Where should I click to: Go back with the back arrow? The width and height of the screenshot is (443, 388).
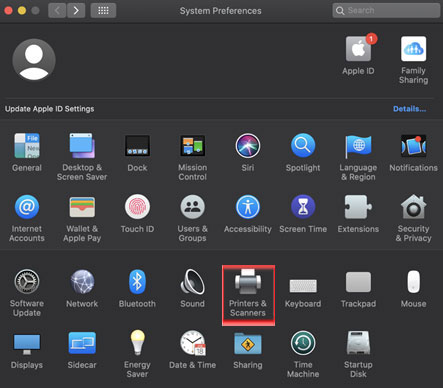point(57,10)
